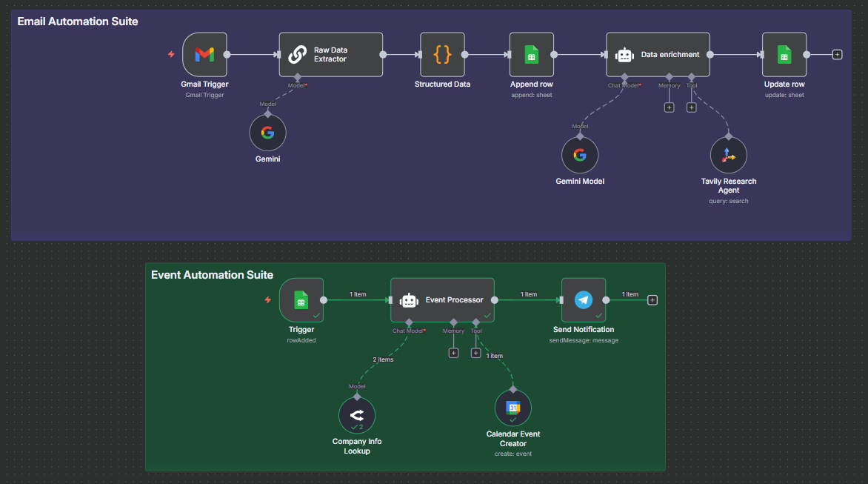Select the Calendar Event Creator node
868x484 pixels.
(x=513, y=408)
